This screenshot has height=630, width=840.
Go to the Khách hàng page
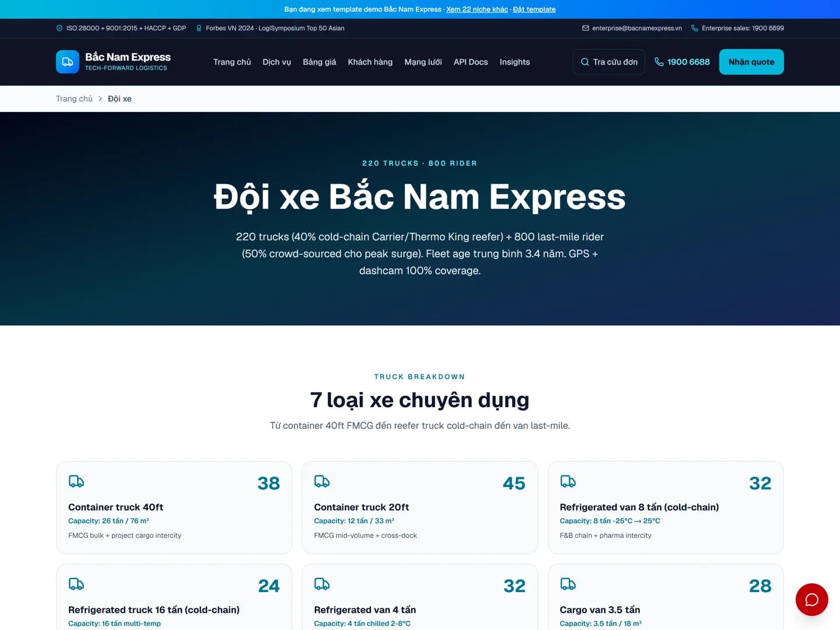click(x=370, y=62)
